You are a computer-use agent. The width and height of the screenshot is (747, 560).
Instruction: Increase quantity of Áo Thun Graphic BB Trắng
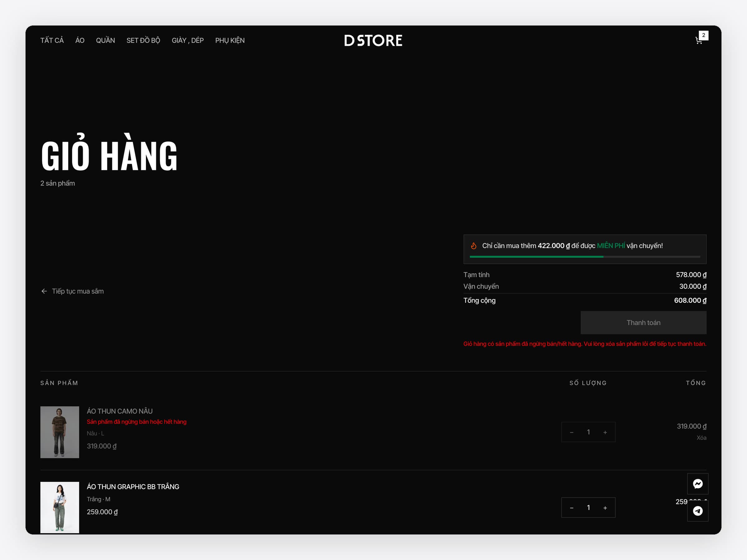coord(605,508)
